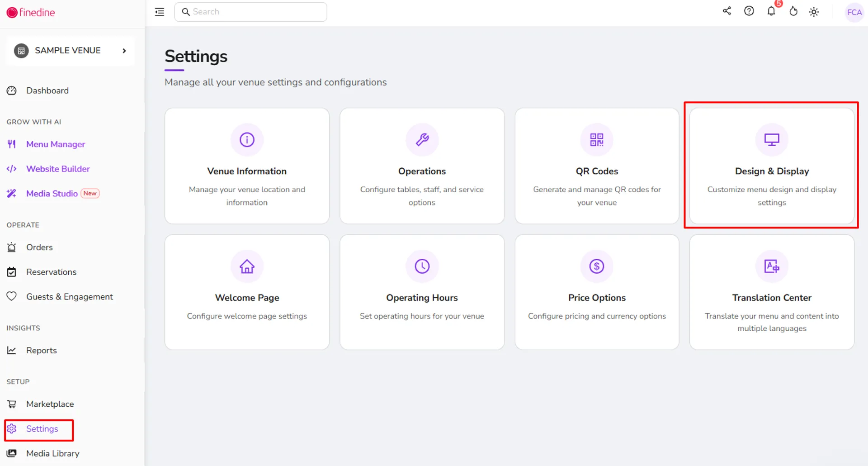Open the Operations wrench icon card
This screenshot has height=466, width=868.
click(422, 166)
